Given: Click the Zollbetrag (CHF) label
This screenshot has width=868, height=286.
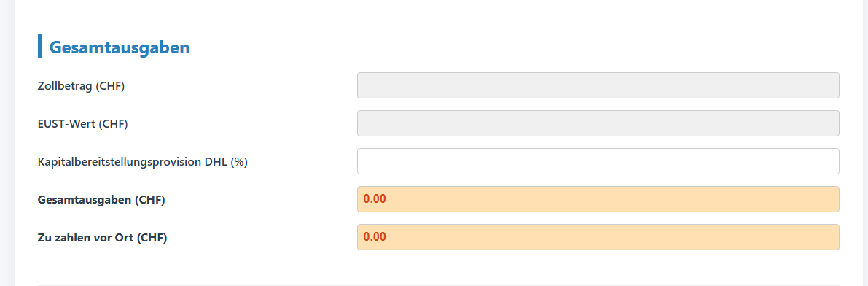Looking at the screenshot, I should pyautogui.click(x=81, y=87).
